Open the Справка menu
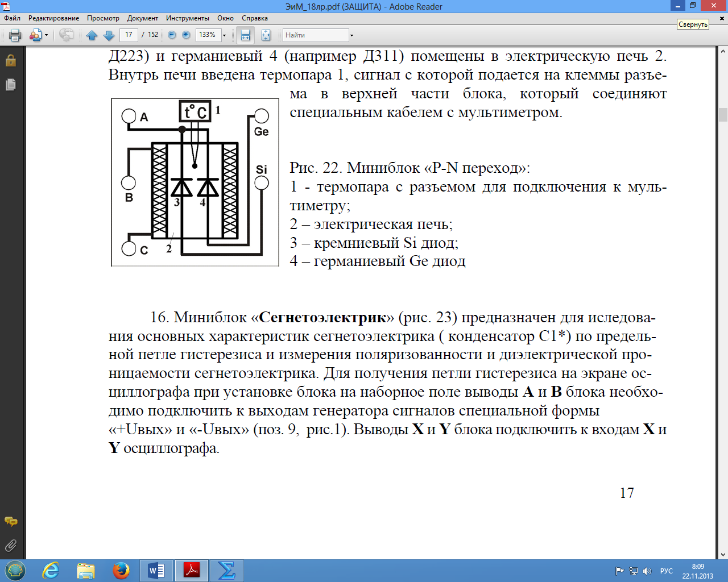The height and width of the screenshot is (582, 728). 255,18
